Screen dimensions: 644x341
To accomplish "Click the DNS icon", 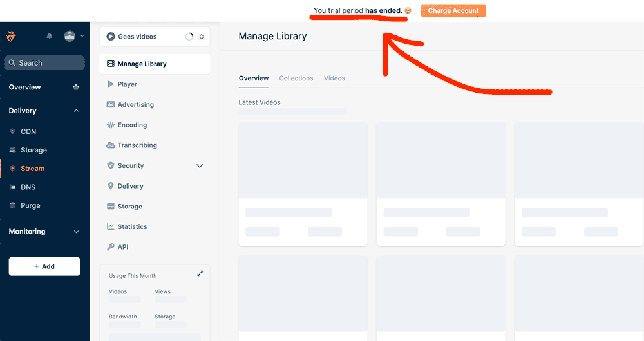I will (x=12, y=187).
